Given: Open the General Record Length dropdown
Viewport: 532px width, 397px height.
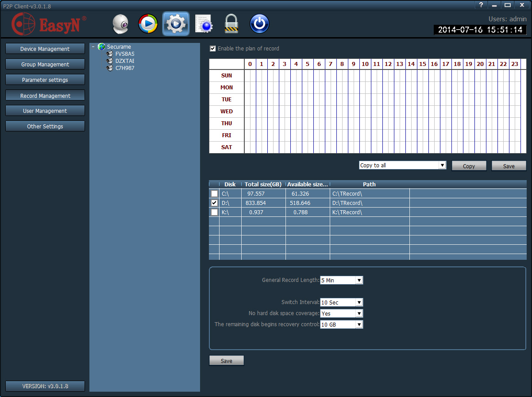Looking at the screenshot, I should (359, 281).
